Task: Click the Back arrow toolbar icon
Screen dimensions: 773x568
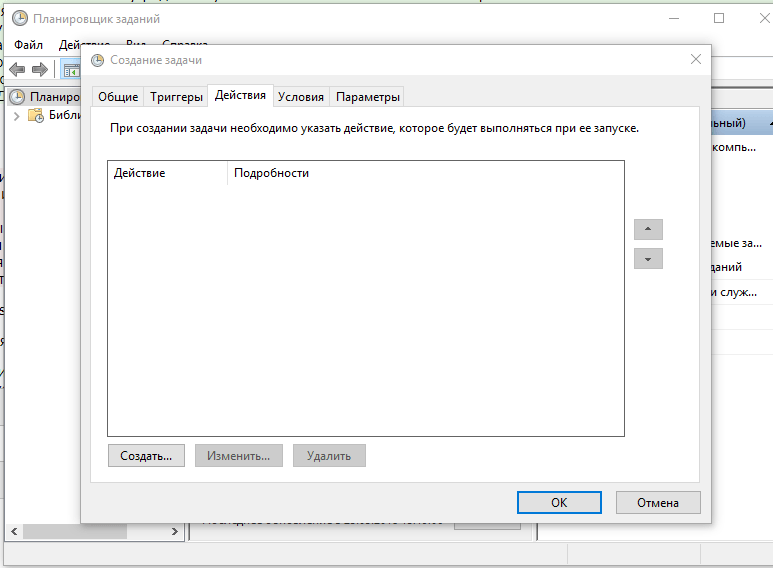Action: click(17, 70)
